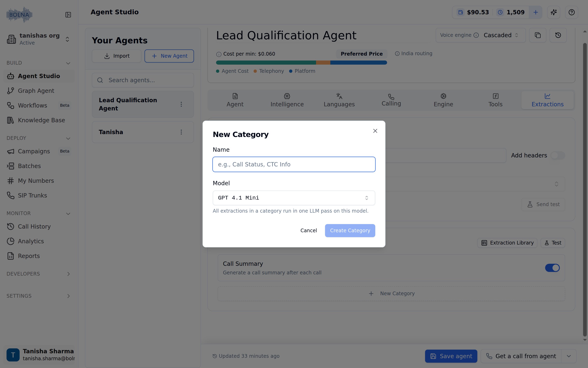The height and width of the screenshot is (368, 588).
Task: Add credits with the plus icon
Action: [536, 12]
